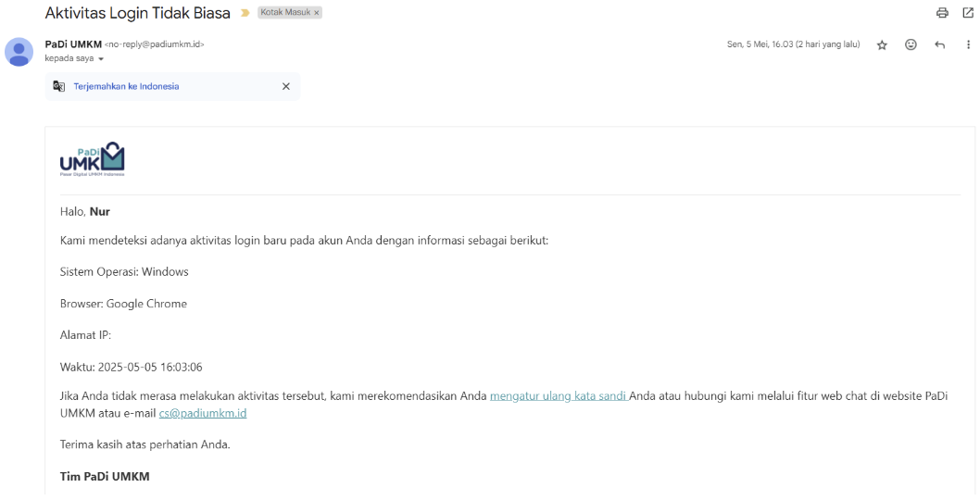Click the text Sistem Operasi: Windows
The image size is (980, 500).
(124, 272)
